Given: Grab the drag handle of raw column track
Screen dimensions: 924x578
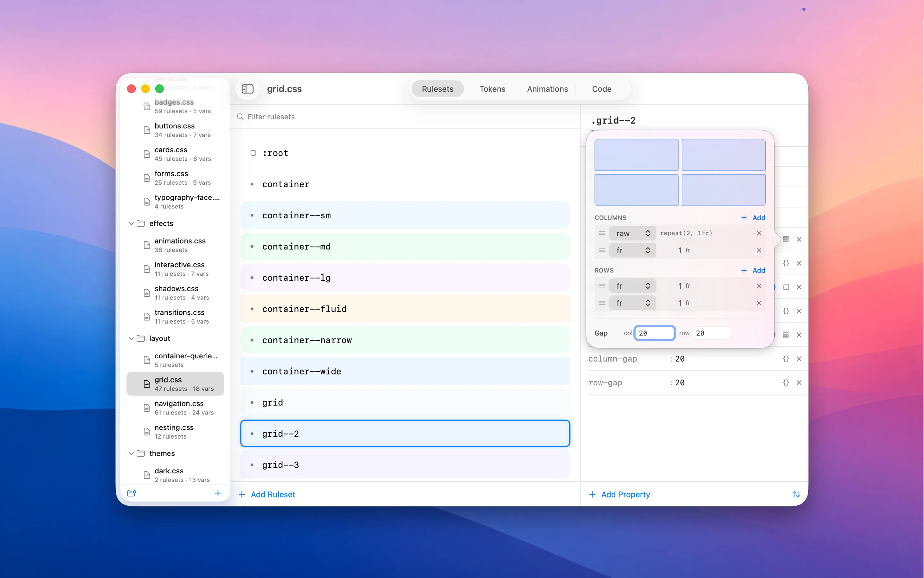Looking at the screenshot, I should coord(602,233).
